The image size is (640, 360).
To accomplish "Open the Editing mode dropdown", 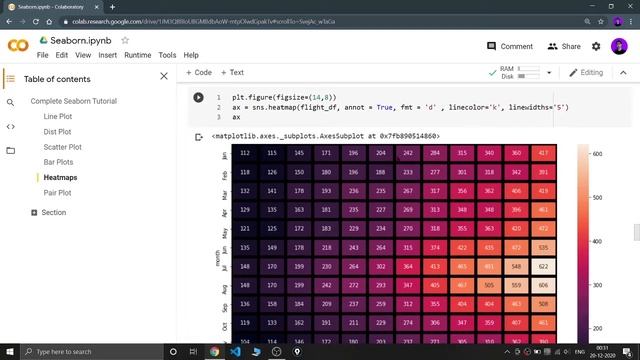I will (x=586, y=73).
